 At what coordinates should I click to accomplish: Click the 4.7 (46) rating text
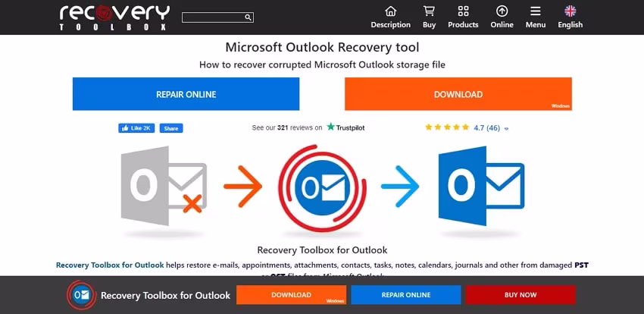click(486, 128)
